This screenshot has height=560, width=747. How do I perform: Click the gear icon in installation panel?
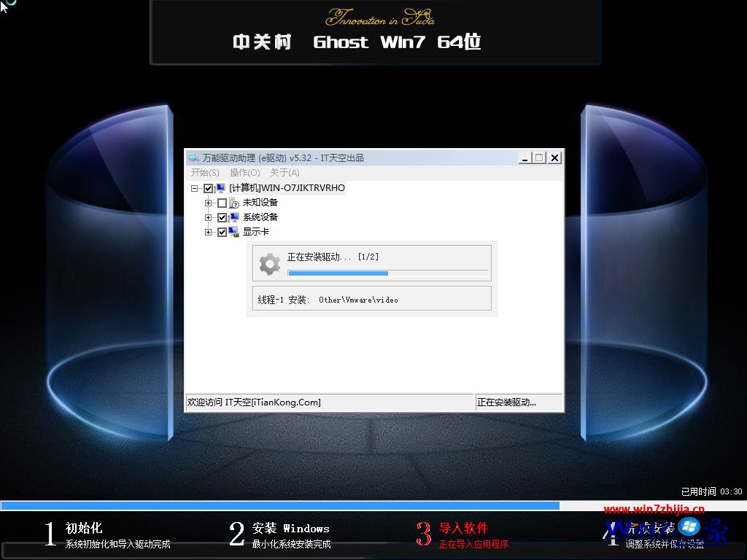[x=268, y=262]
